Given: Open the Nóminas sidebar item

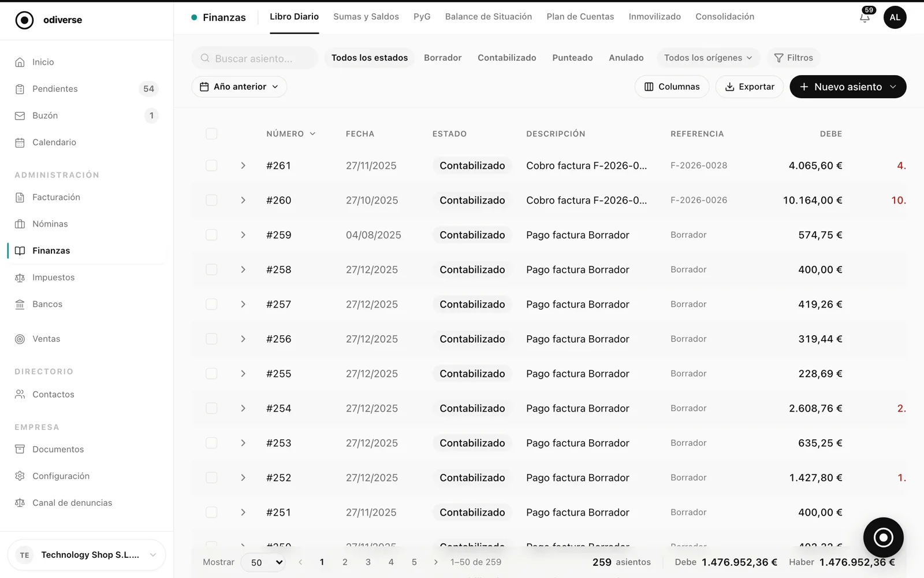Looking at the screenshot, I should [x=87, y=224].
